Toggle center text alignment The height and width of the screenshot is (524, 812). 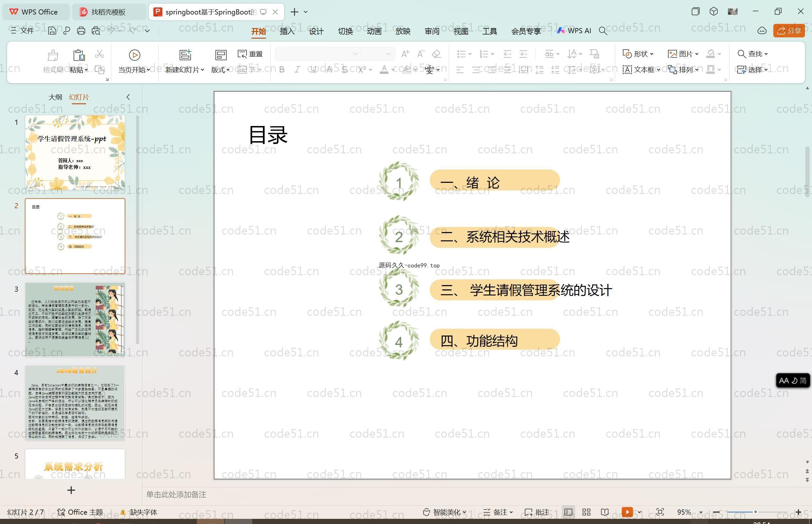point(476,70)
